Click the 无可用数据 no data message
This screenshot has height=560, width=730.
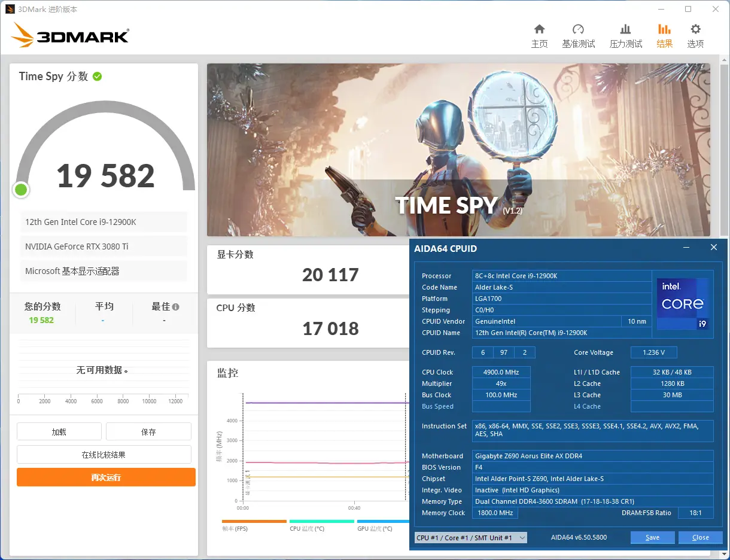point(102,370)
